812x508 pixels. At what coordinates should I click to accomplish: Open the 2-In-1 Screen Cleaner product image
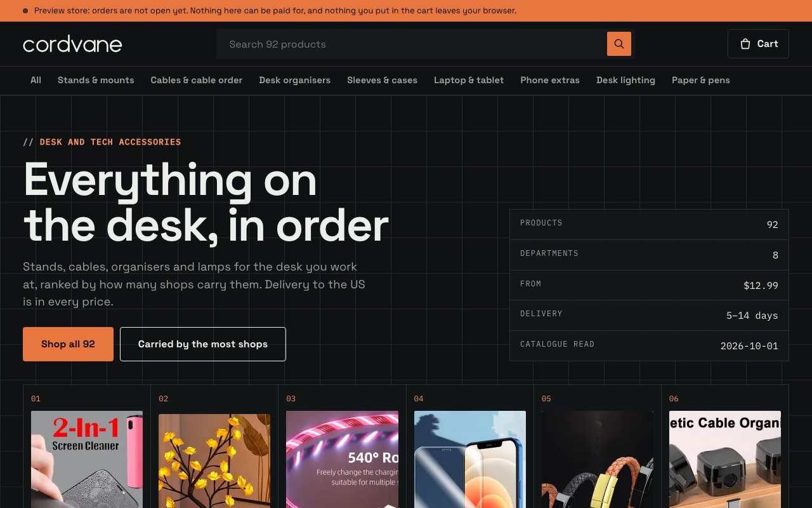tap(87, 459)
